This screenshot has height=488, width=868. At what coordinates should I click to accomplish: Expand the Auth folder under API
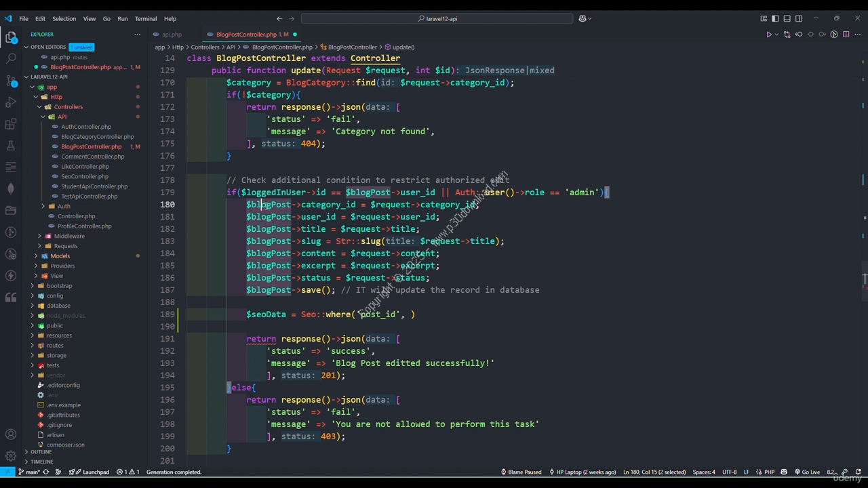64,206
